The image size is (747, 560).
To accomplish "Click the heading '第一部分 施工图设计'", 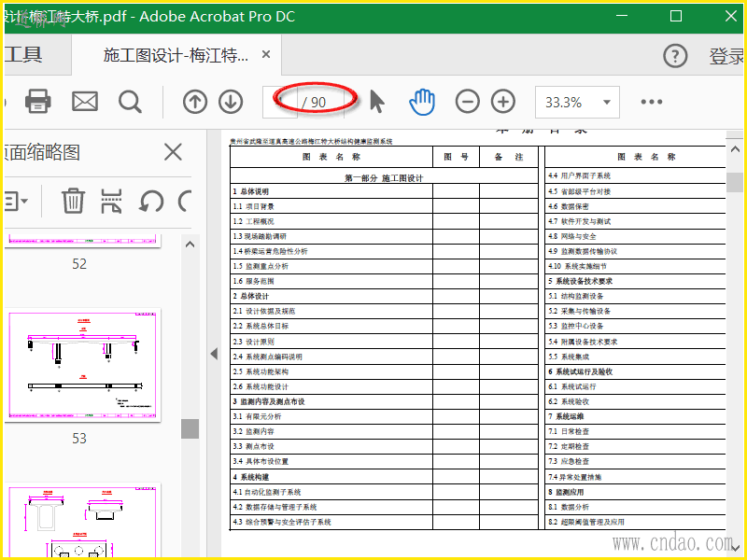I will click(384, 178).
